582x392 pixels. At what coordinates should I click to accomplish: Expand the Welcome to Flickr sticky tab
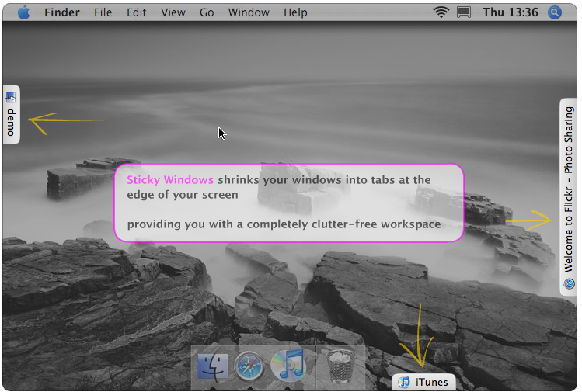(568, 197)
